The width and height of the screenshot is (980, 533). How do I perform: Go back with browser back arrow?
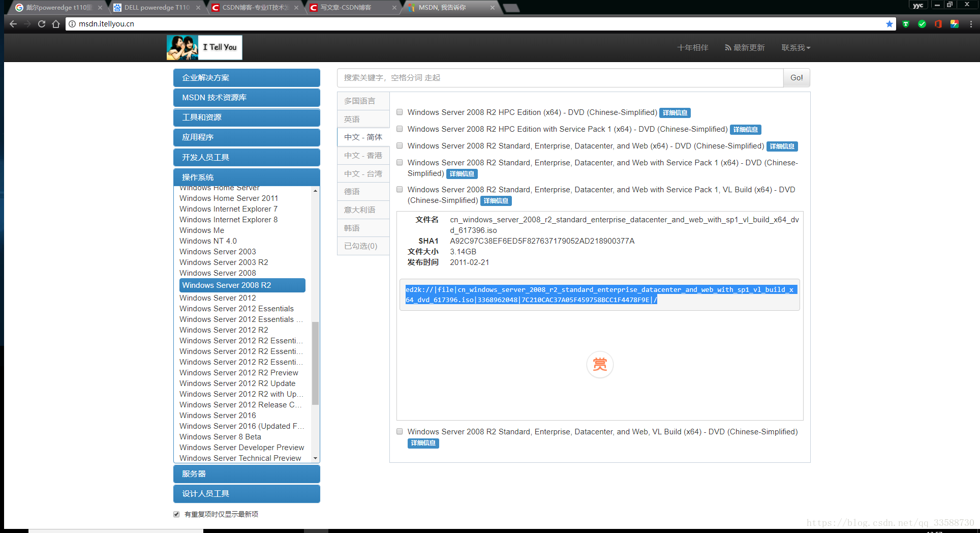click(x=13, y=24)
